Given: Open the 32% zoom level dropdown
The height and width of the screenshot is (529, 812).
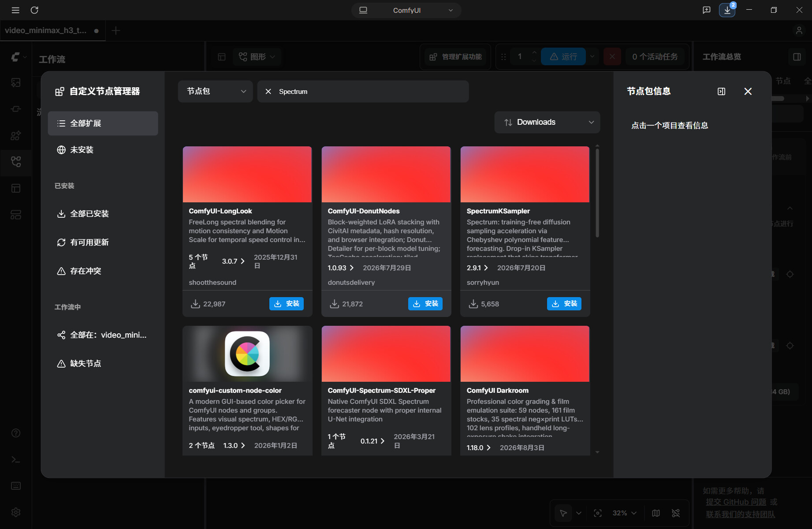Looking at the screenshot, I should (625, 513).
